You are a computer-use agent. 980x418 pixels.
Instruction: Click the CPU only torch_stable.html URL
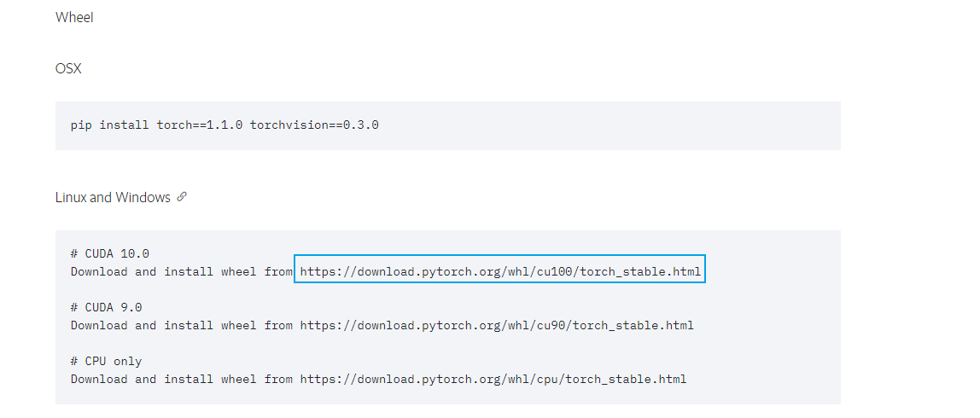point(493,380)
